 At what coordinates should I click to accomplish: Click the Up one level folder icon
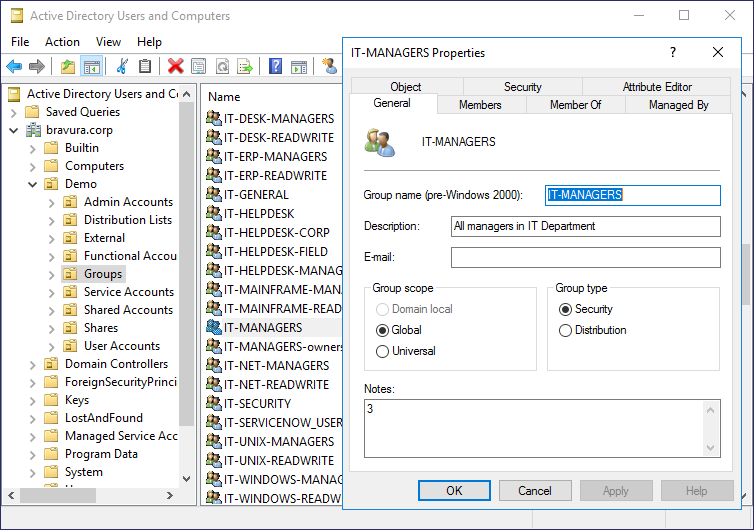[x=67, y=66]
